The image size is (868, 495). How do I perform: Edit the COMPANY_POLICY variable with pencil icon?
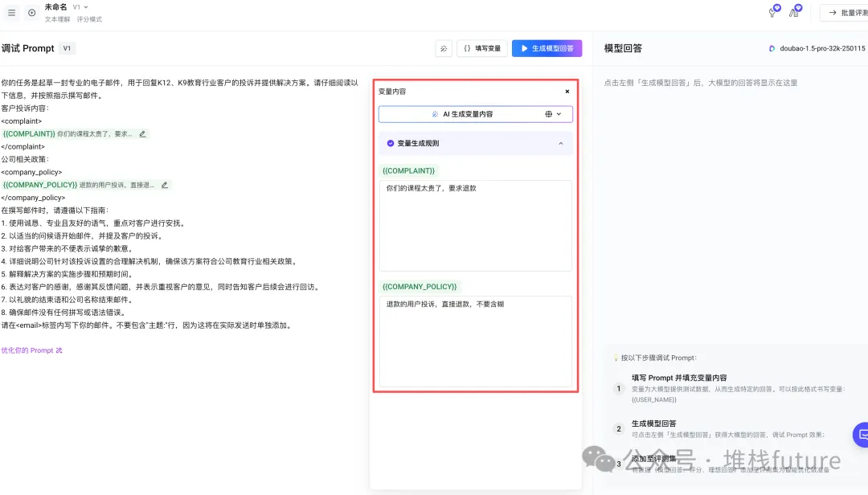pos(165,185)
